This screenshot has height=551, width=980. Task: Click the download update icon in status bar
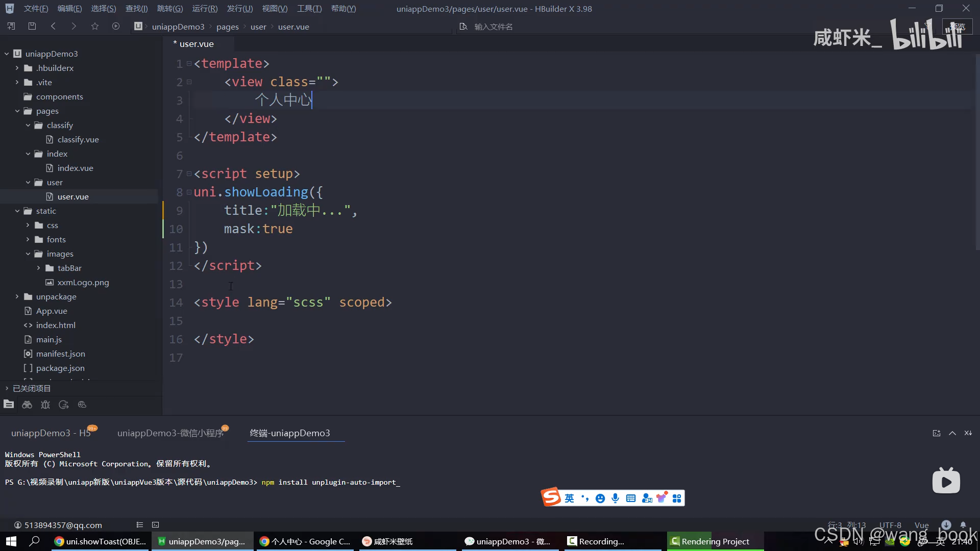tap(946, 525)
